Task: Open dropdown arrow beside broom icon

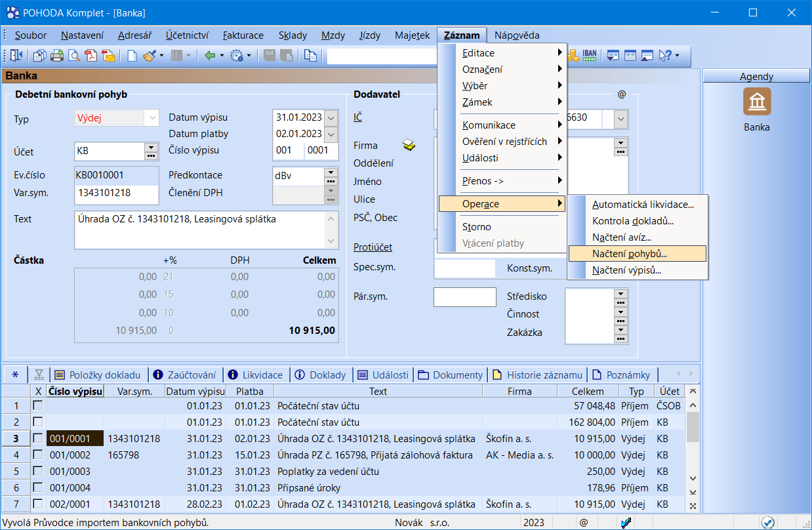Action: click(x=161, y=56)
